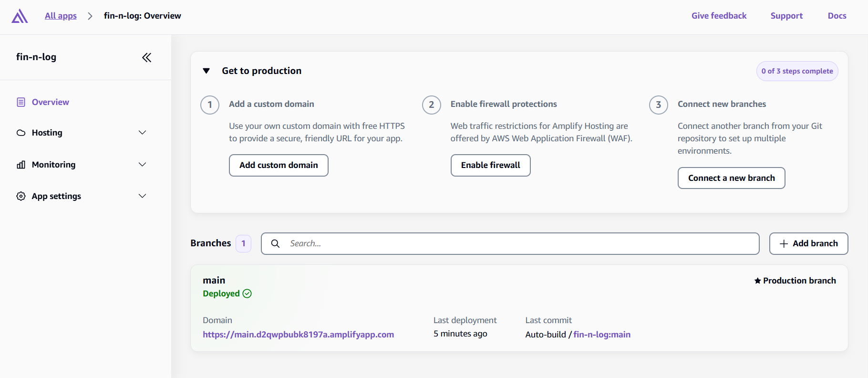Click the breadcrumb chevron separator
Image resolution: width=868 pixels, height=378 pixels.
pos(90,16)
